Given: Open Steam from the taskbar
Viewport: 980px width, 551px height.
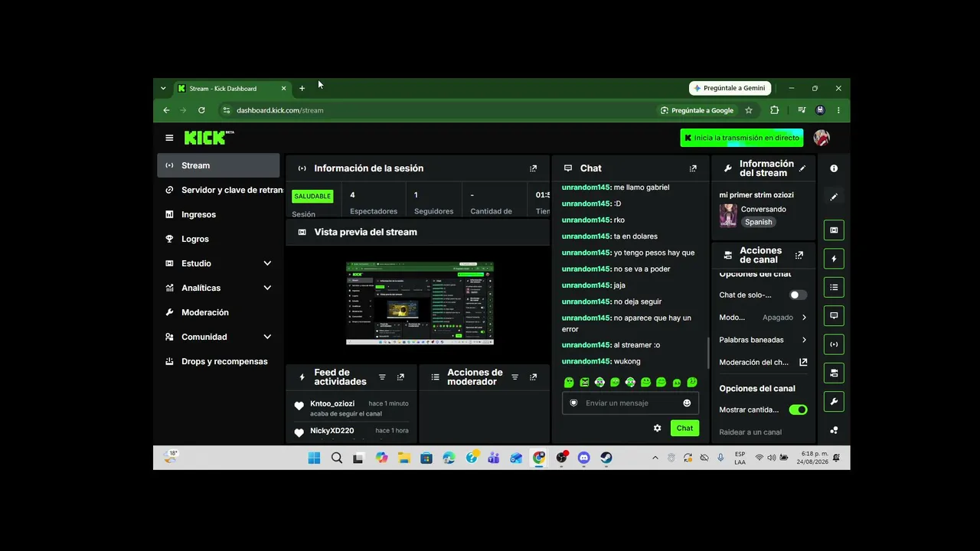Looking at the screenshot, I should tap(606, 458).
